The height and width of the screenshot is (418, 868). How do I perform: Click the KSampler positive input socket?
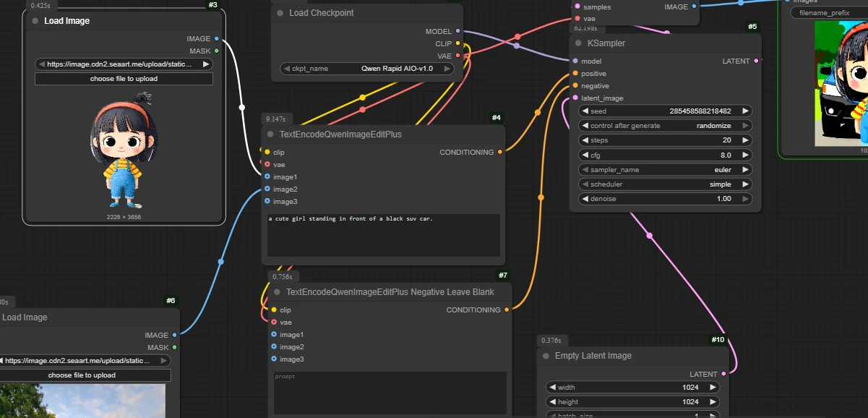[x=575, y=74]
